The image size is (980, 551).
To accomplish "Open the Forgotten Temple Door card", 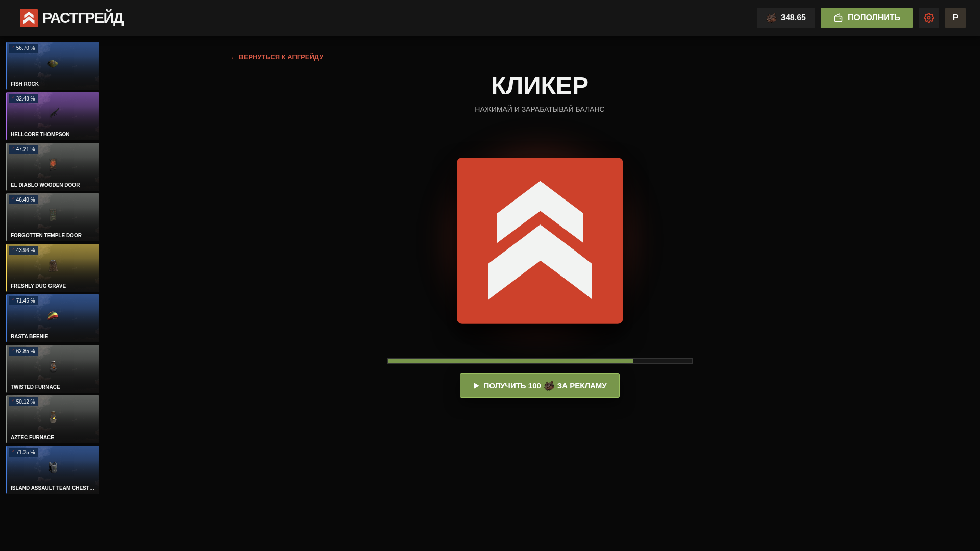I will (53, 217).
